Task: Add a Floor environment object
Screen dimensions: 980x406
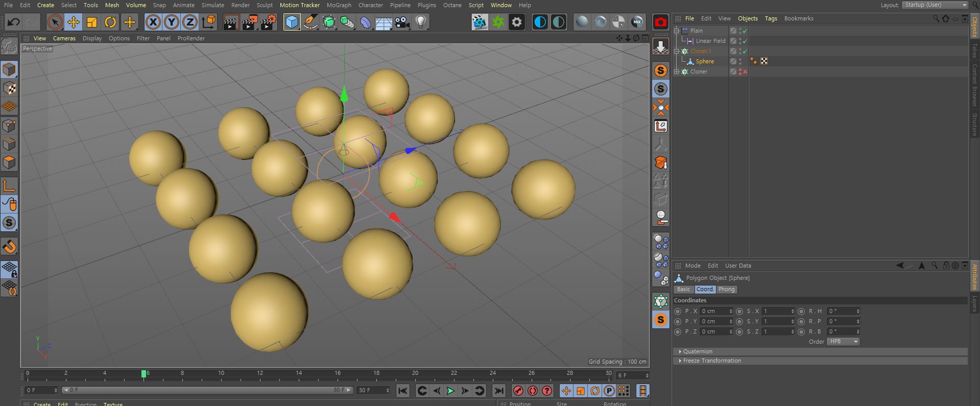Action: point(384,22)
